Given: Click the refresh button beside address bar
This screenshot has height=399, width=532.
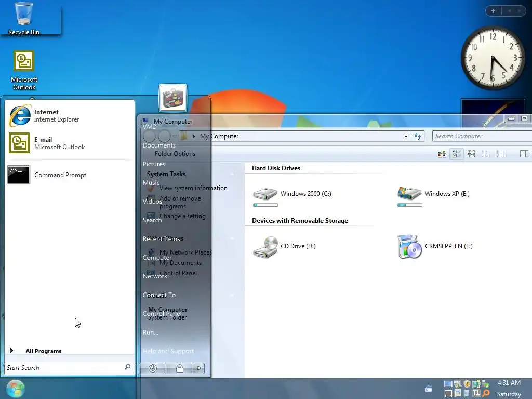Looking at the screenshot, I should [418, 136].
